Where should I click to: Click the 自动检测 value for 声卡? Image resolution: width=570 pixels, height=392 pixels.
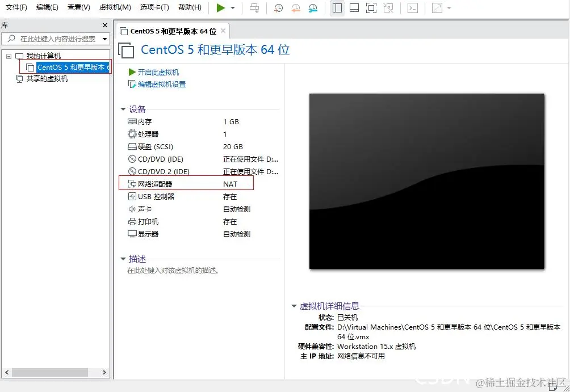(x=237, y=209)
